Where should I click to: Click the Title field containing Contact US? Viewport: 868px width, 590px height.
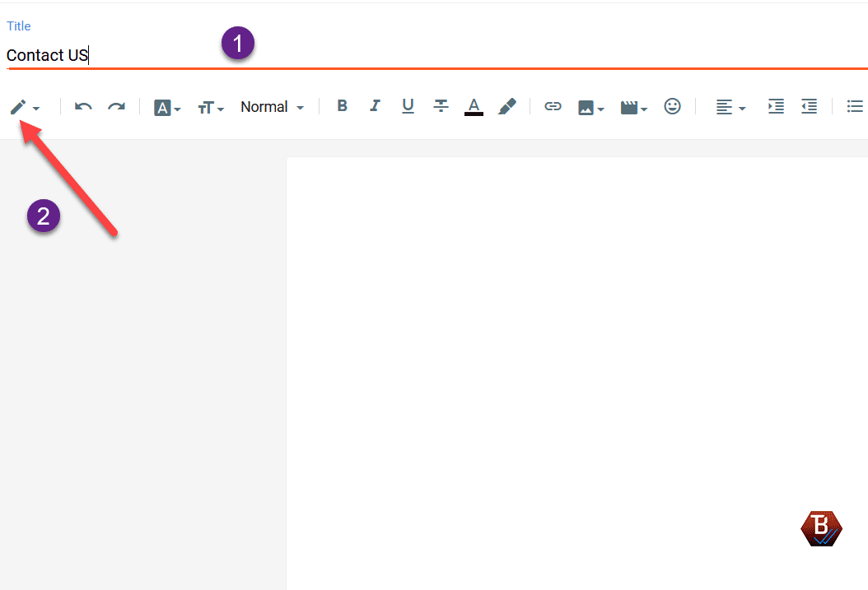coord(436,55)
